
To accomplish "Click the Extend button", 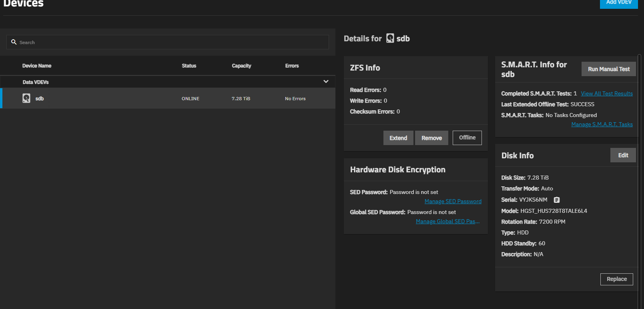I will [x=398, y=138].
